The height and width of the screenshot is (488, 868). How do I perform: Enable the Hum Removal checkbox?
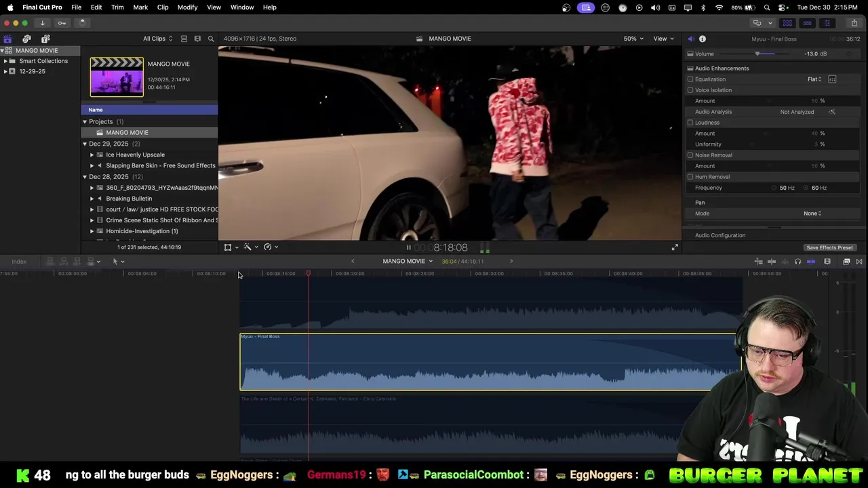coord(690,177)
